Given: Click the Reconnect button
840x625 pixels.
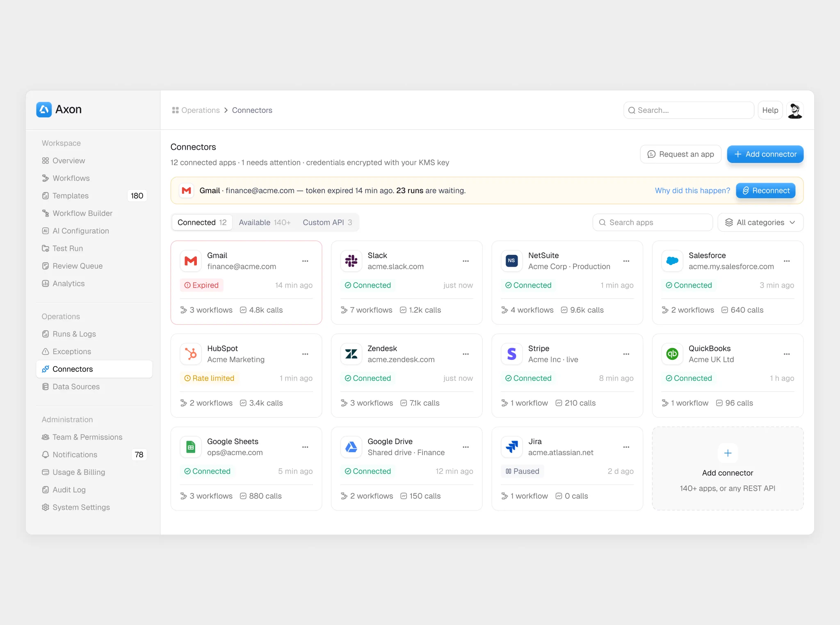Looking at the screenshot, I should coord(765,191).
